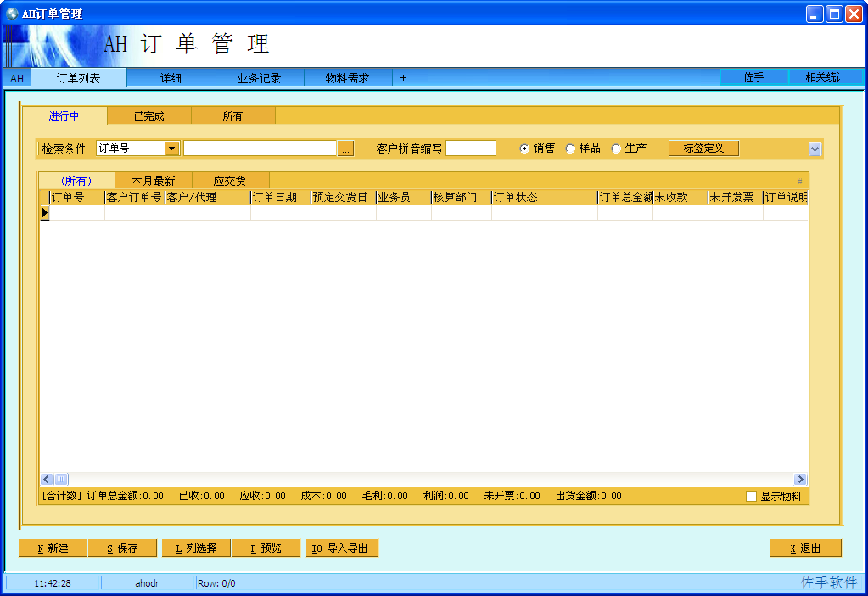Viewport: 868px width, 596px height.
Task: Click the search text input field
Action: (260, 149)
